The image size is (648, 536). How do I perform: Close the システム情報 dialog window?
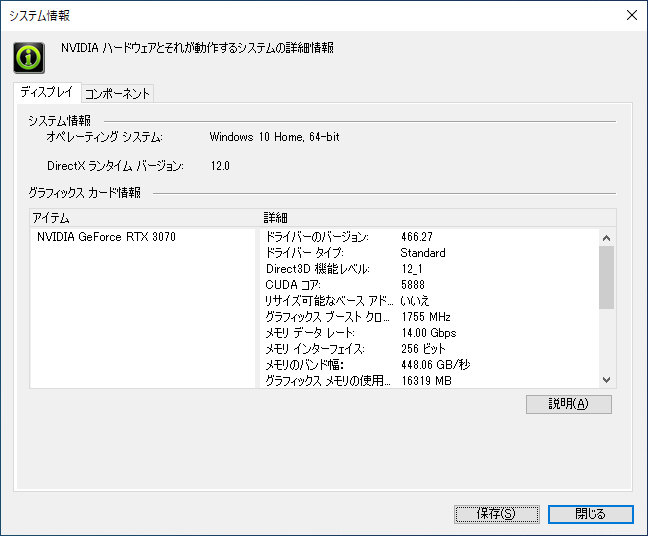(631, 15)
